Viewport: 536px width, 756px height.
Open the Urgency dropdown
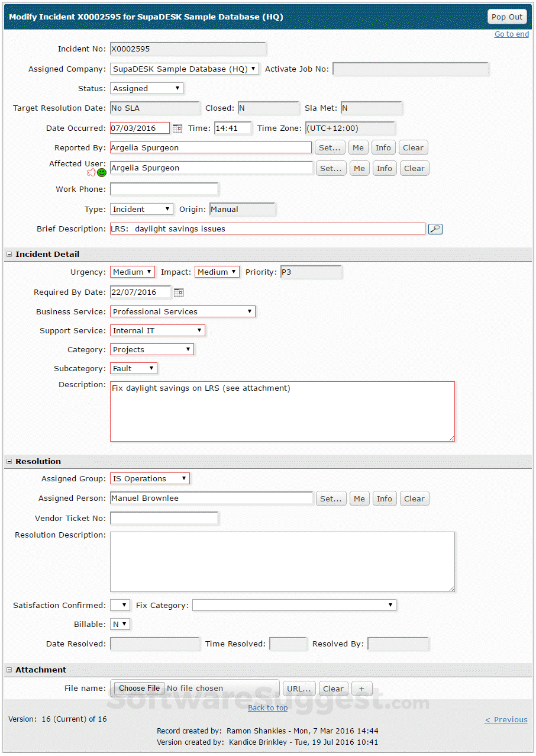148,272
